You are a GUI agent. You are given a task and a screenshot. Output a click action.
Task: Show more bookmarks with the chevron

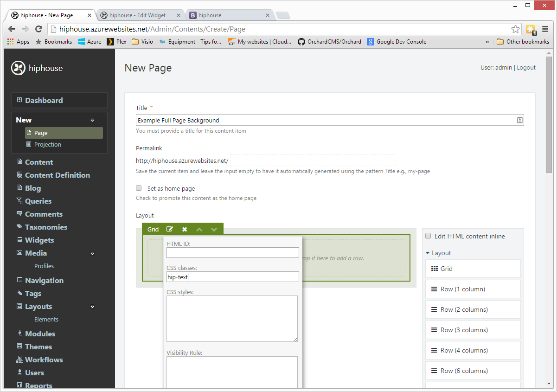pyautogui.click(x=487, y=42)
